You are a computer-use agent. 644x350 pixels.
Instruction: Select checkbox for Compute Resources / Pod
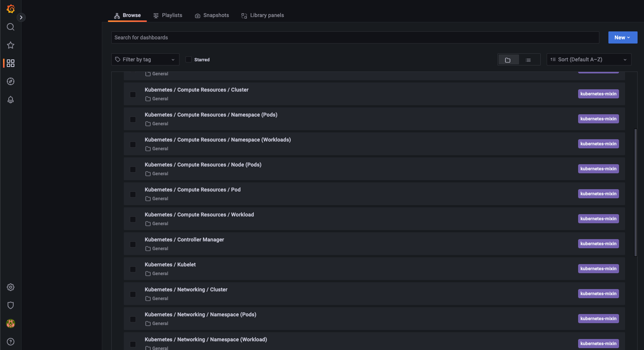point(133,194)
